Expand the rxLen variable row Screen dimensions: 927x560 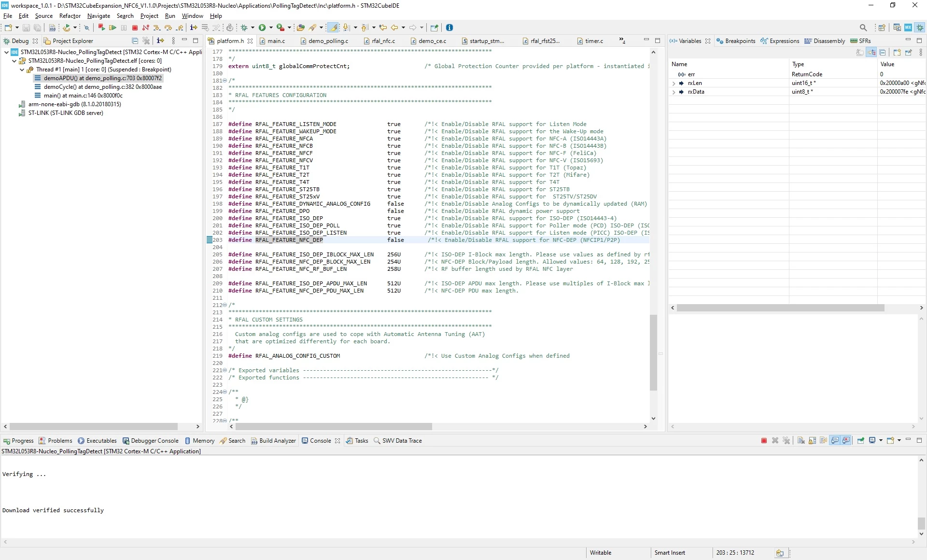674,83
